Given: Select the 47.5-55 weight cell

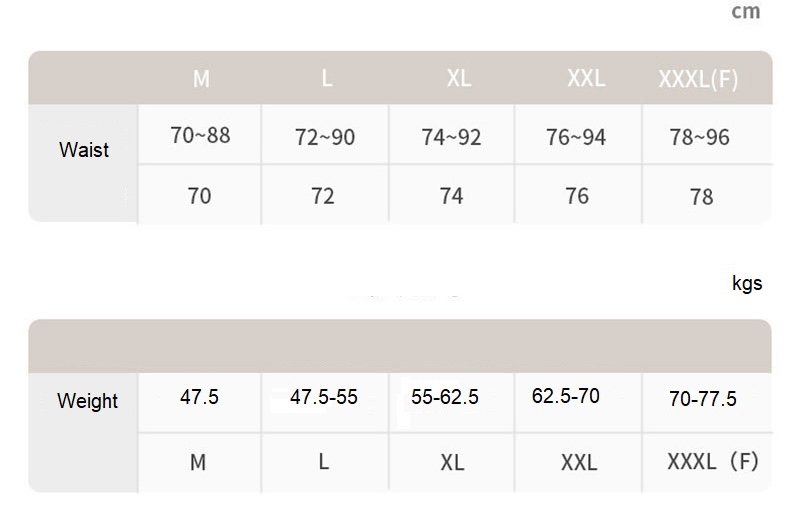Looking at the screenshot, I should point(324,397).
